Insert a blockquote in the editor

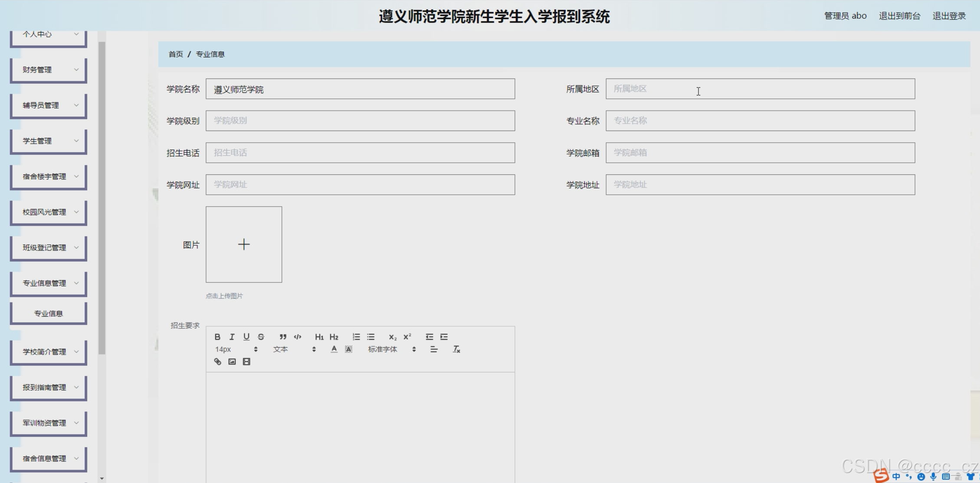pyautogui.click(x=283, y=337)
